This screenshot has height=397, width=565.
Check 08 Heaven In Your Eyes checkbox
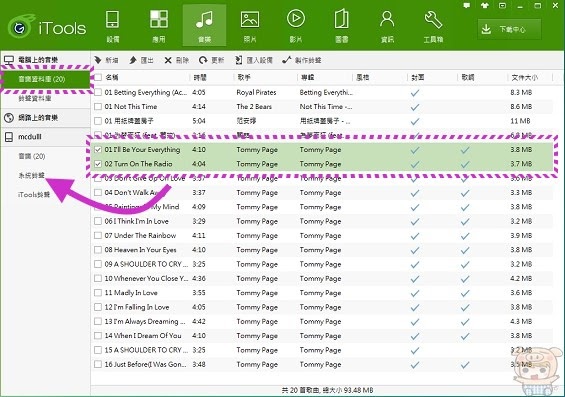(x=98, y=250)
